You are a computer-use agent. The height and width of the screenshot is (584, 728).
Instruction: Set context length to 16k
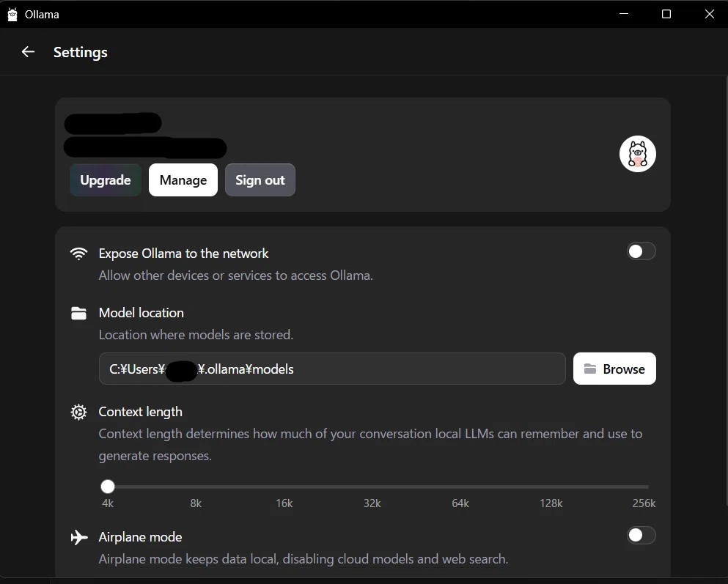(284, 503)
